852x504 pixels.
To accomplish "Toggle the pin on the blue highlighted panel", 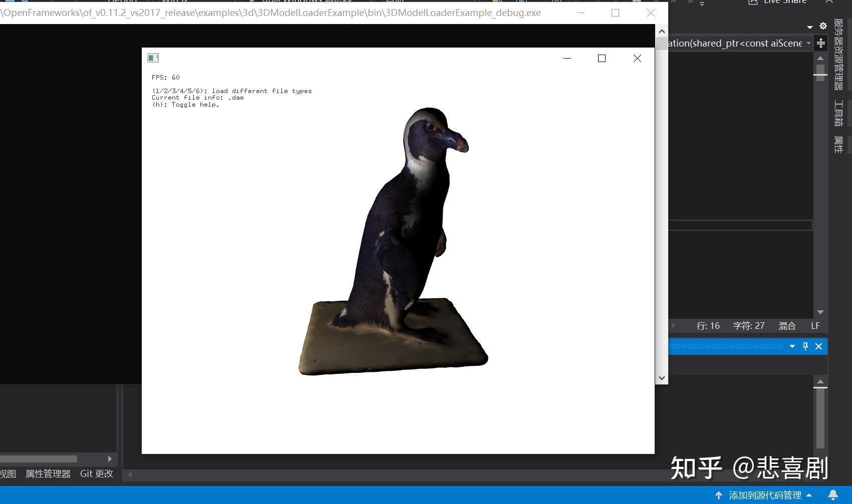I will (x=805, y=346).
